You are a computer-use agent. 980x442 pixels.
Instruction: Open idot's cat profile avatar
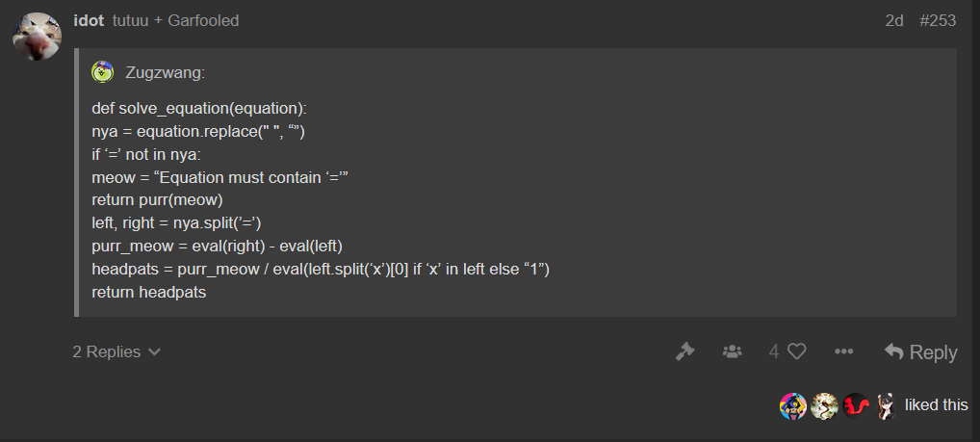point(37,37)
